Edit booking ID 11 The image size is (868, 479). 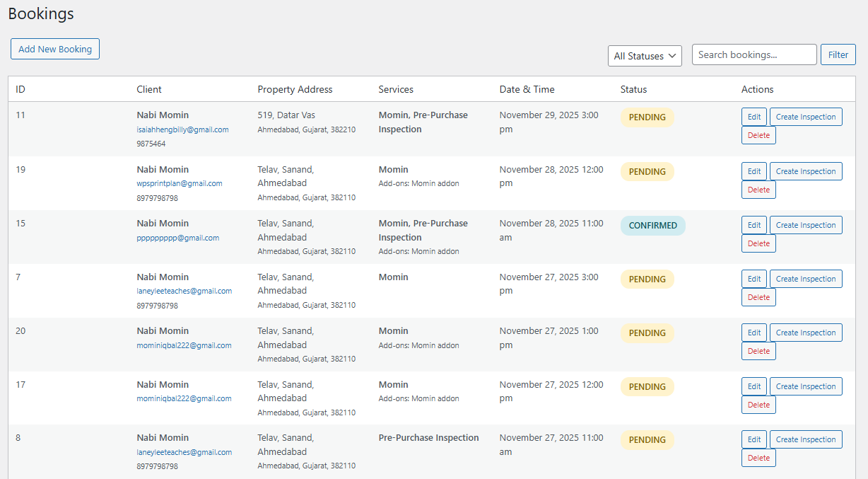pyautogui.click(x=753, y=117)
